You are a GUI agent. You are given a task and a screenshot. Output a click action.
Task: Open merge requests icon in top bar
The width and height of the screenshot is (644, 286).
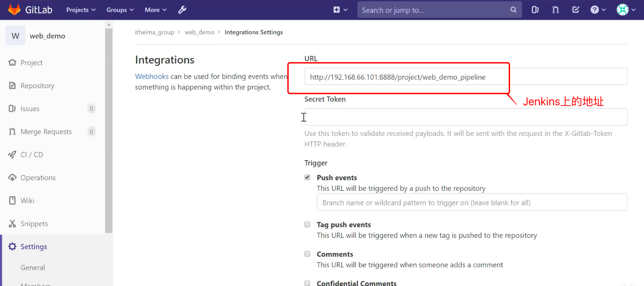click(555, 10)
